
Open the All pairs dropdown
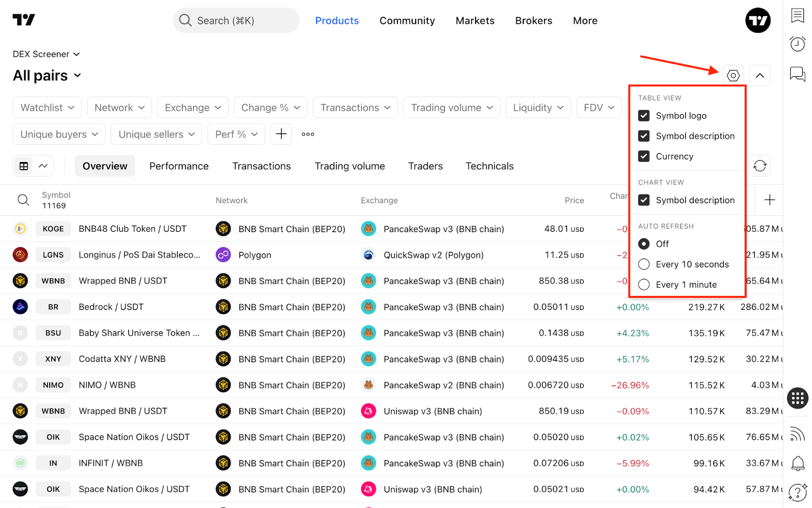tap(47, 76)
